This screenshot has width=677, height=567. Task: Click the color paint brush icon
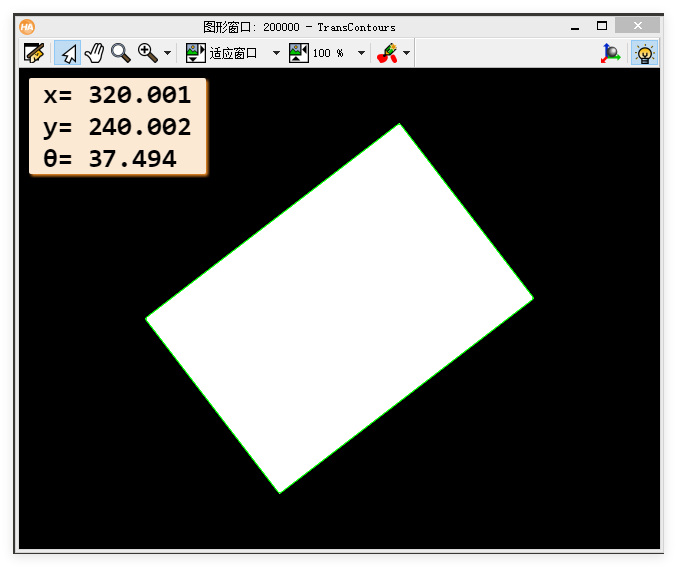tap(387, 53)
